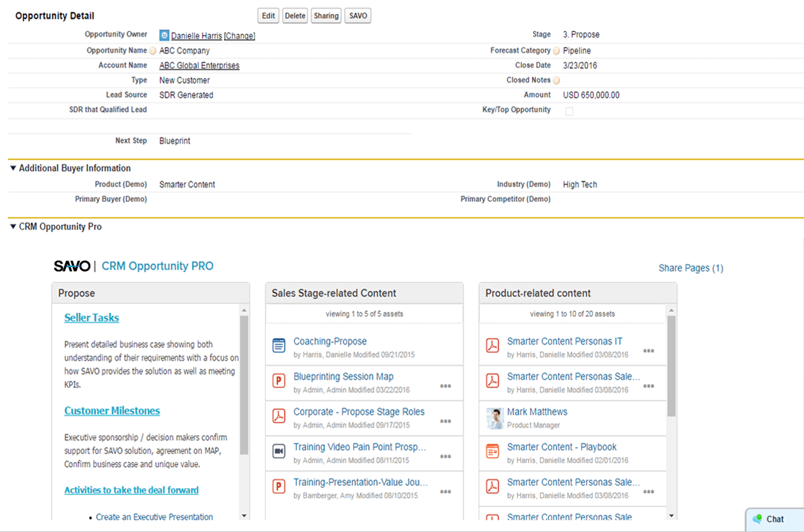Open Activities to take the deal forward link
This screenshot has width=804, height=532.
pyautogui.click(x=132, y=490)
